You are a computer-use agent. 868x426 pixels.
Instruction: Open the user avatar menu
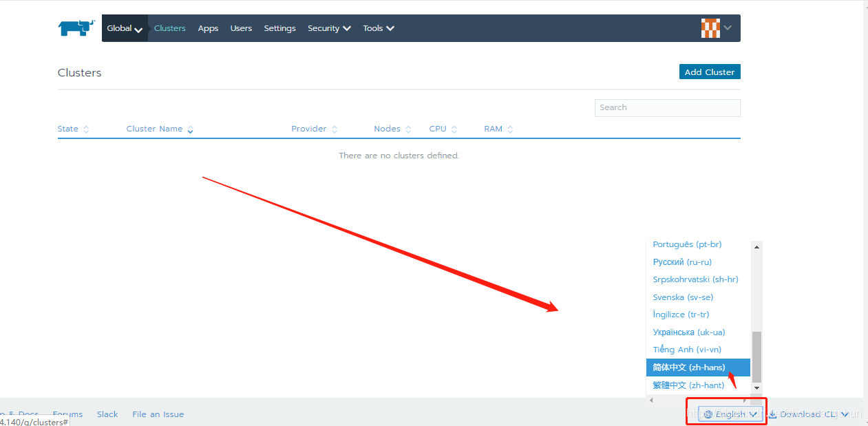tap(716, 28)
